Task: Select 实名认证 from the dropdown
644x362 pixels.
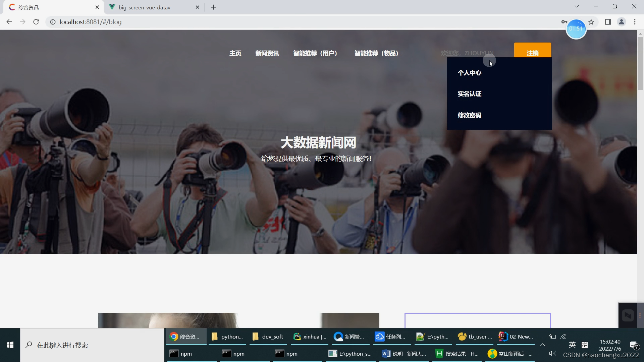Action: (x=469, y=94)
